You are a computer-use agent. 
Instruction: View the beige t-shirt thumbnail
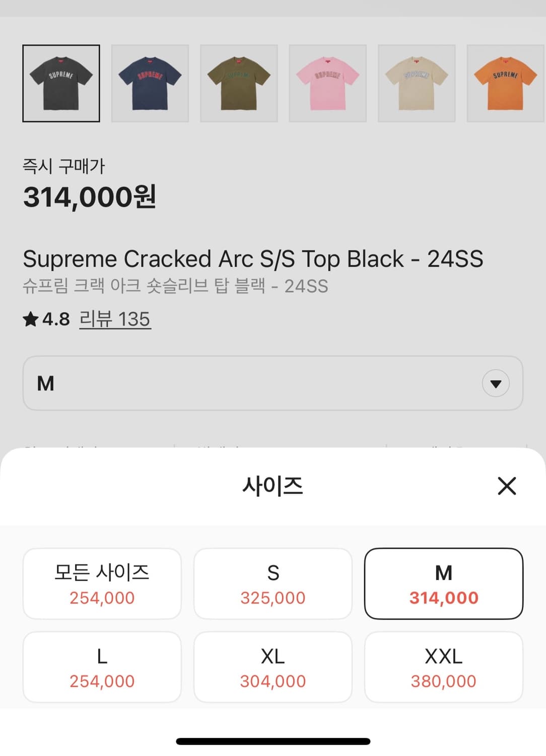point(417,84)
